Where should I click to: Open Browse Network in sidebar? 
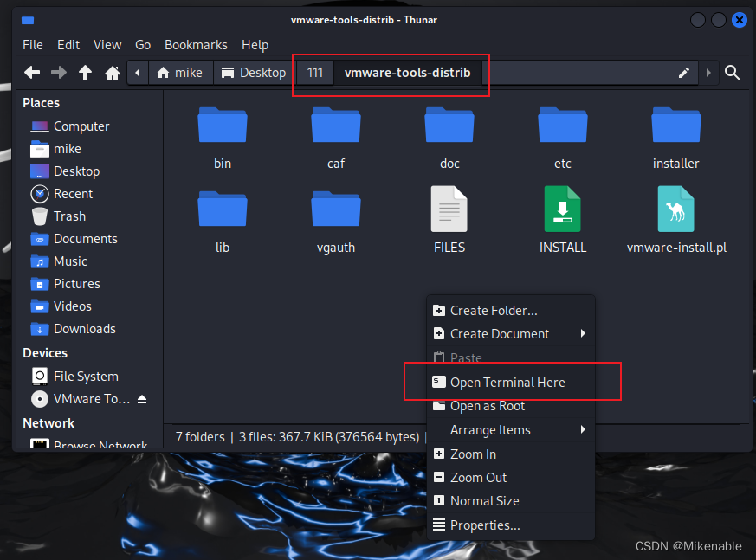point(88,444)
